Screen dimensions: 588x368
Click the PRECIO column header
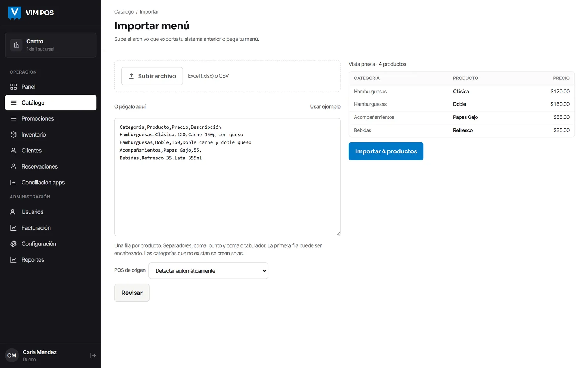(x=561, y=78)
